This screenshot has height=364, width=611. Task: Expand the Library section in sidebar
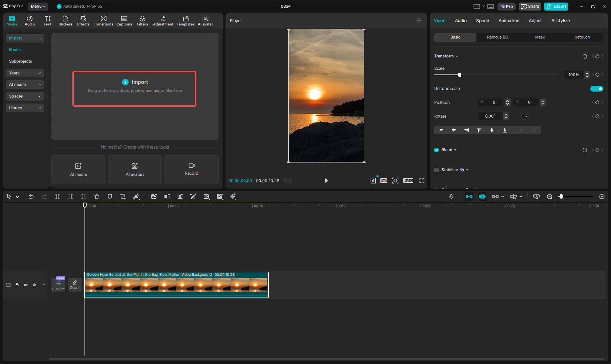click(x=25, y=108)
